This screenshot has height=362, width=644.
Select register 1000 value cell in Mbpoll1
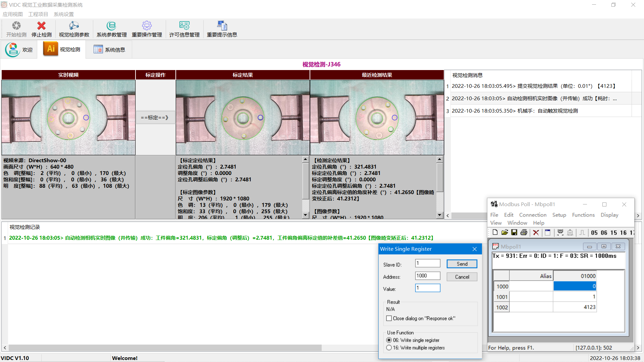pos(575,286)
